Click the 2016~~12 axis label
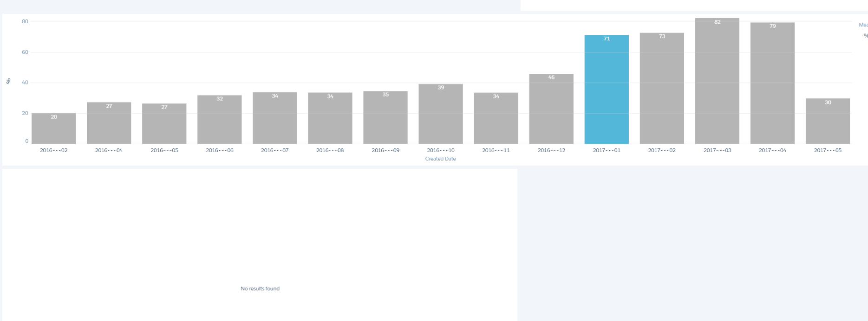 551,150
